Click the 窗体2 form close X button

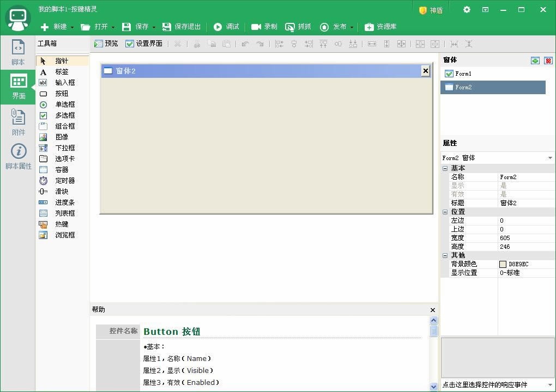426,71
